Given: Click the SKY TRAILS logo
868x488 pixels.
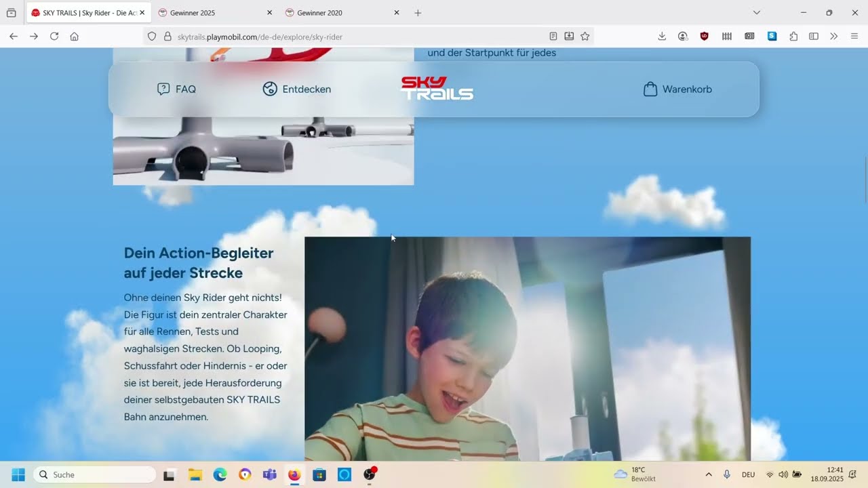Looking at the screenshot, I should [437, 88].
